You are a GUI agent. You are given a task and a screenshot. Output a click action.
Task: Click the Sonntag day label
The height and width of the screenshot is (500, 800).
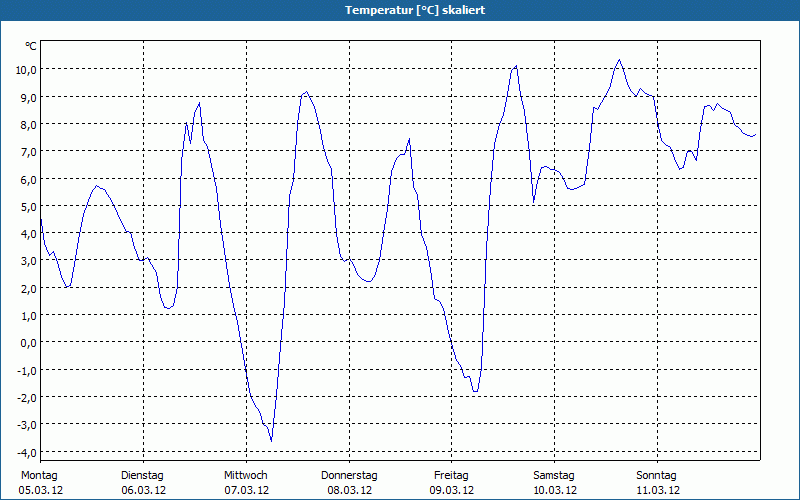coord(657,476)
